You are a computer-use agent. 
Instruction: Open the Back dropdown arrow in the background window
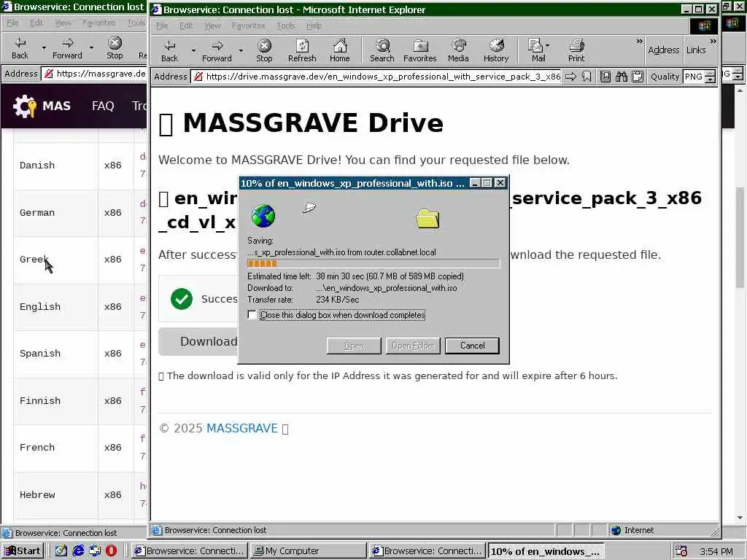[x=44, y=47]
